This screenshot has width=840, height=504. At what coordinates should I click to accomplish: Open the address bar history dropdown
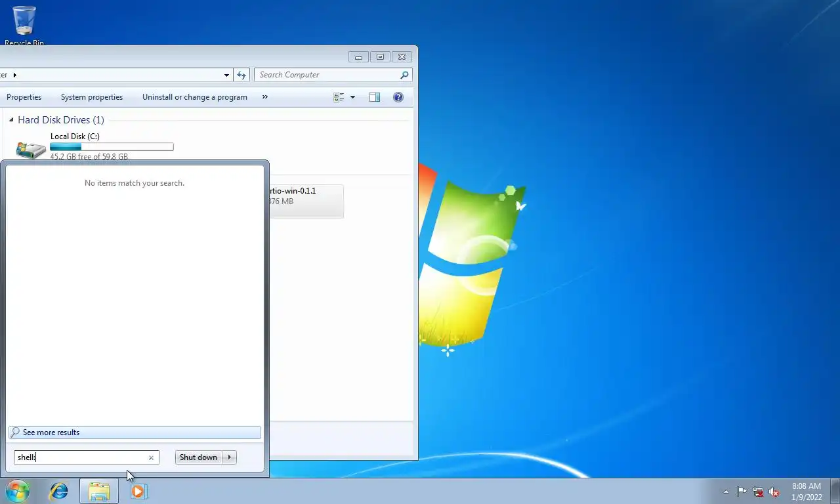tap(227, 75)
